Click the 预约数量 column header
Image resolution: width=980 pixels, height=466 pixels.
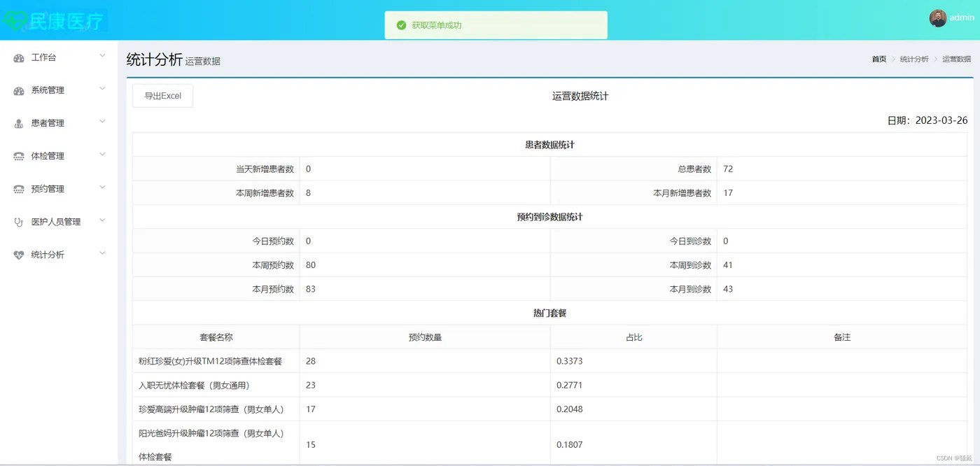pos(425,337)
